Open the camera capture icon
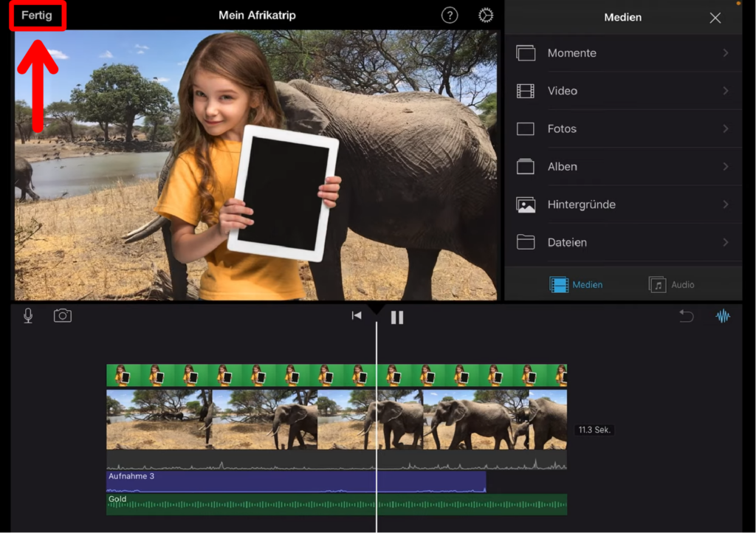 pos(63,316)
